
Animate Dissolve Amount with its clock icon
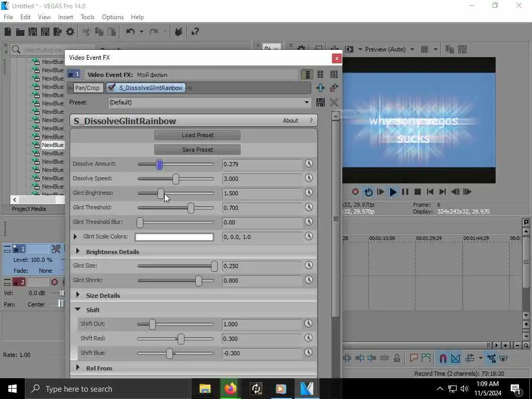pyautogui.click(x=309, y=164)
